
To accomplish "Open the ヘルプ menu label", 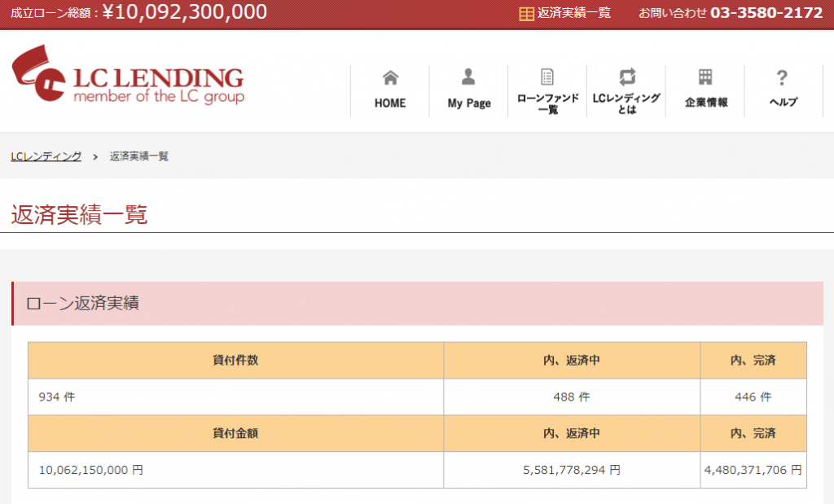I will [783, 103].
